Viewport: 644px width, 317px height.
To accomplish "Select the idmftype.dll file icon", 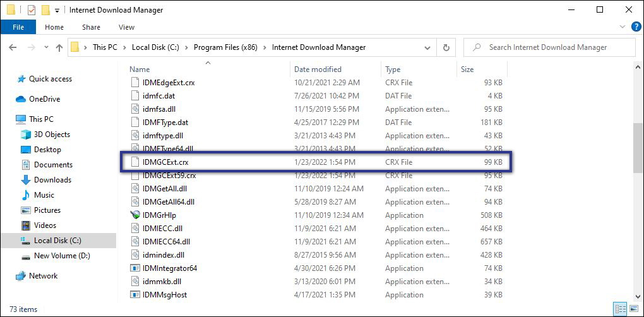I will [135, 136].
